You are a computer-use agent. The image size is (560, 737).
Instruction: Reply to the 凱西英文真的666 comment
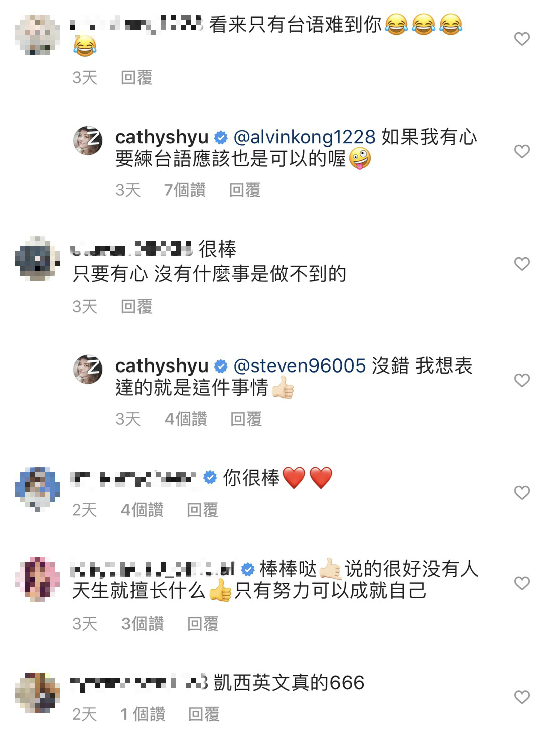[x=204, y=714]
